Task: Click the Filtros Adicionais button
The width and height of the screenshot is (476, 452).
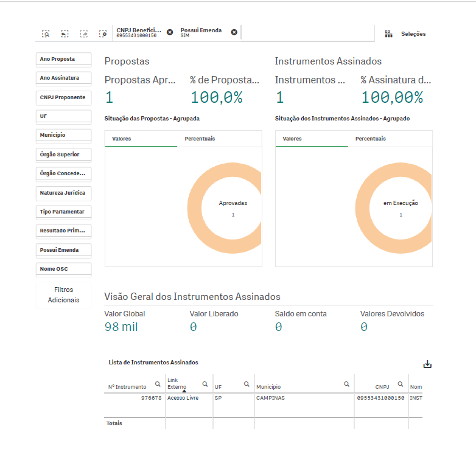Action: pyautogui.click(x=64, y=295)
